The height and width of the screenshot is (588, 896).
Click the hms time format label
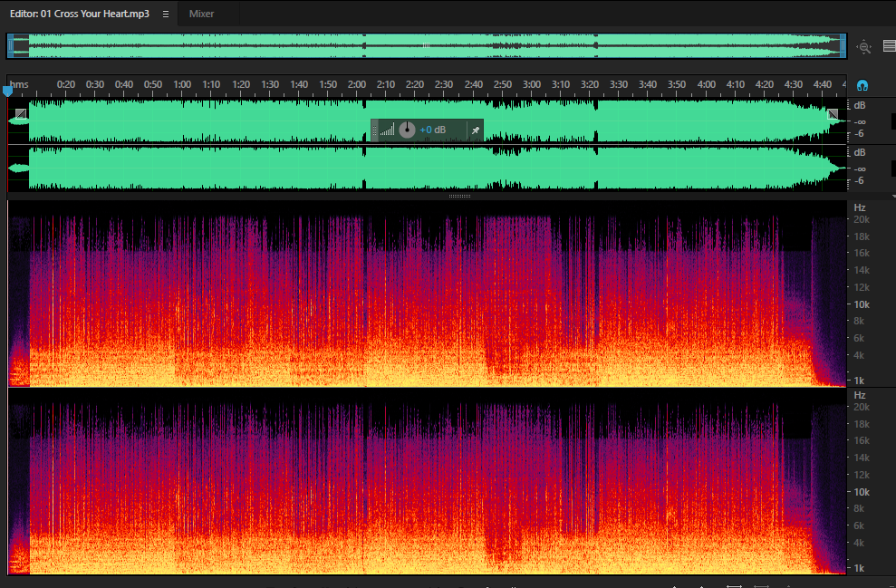pos(19,84)
